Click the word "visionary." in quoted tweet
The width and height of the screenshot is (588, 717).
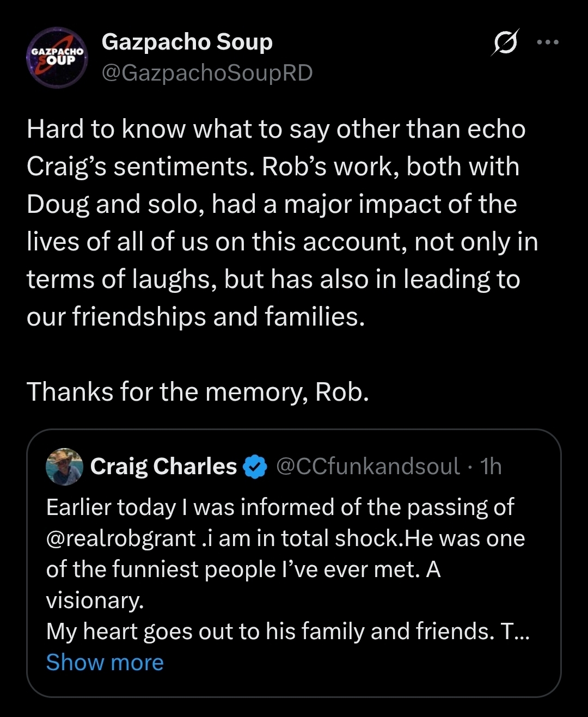tap(95, 600)
